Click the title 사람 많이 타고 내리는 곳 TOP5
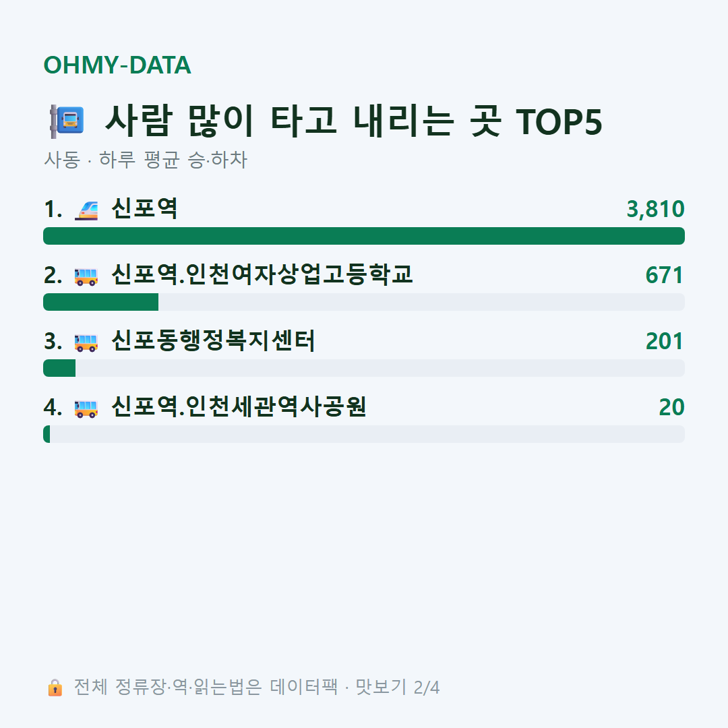This screenshot has width=728, height=728. point(354,121)
